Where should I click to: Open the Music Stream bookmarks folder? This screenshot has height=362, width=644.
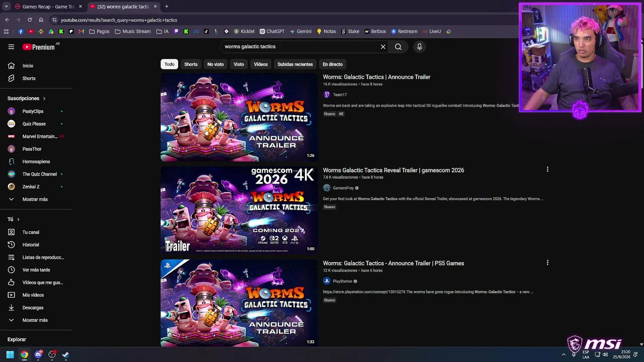coord(133,31)
